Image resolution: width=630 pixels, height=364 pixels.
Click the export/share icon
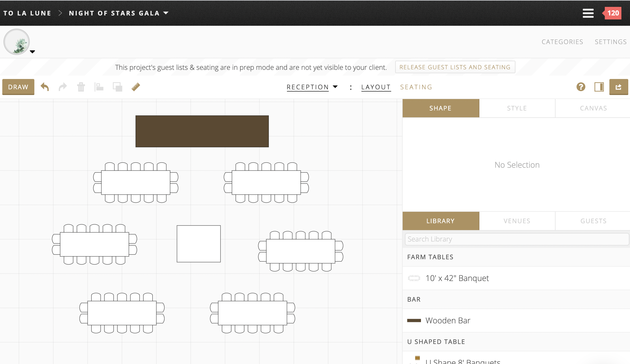pyautogui.click(x=619, y=87)
